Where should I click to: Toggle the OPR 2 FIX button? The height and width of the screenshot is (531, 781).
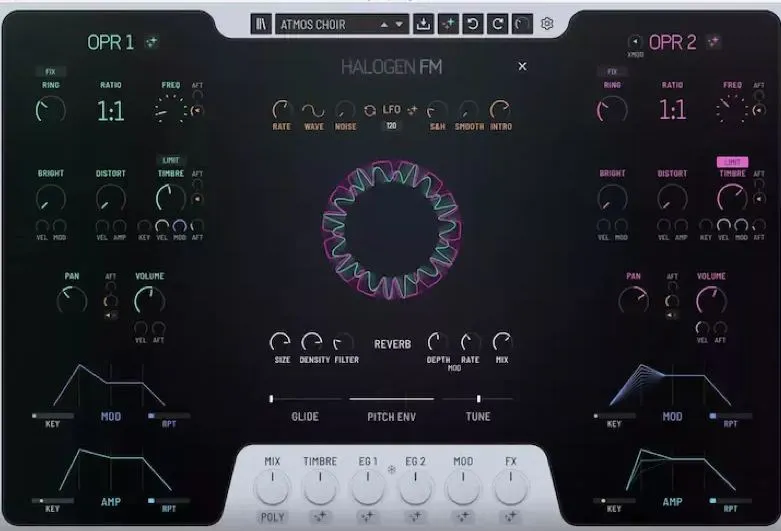612,71
